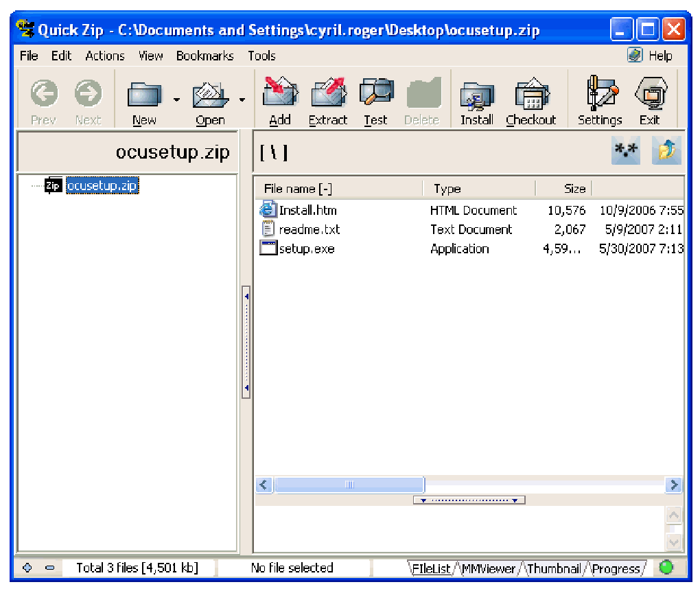The height and width of the screenshot is (591, 700).
Task: Click the Exit toolbar icon
Action: 650,93
